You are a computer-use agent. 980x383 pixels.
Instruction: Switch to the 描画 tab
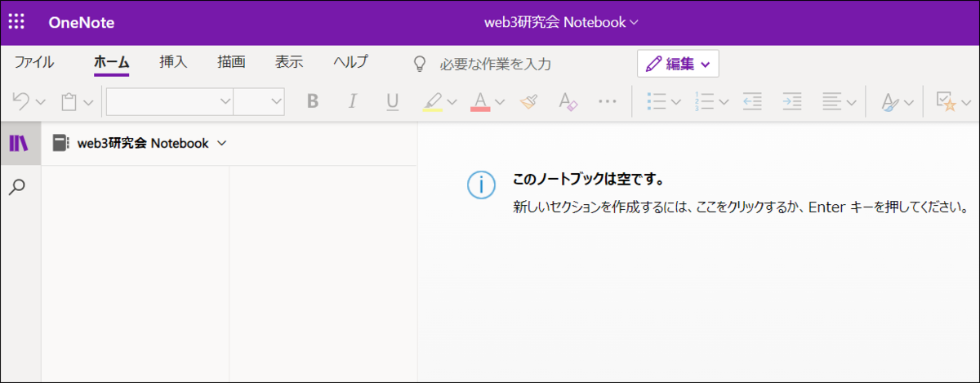point(231,62)
